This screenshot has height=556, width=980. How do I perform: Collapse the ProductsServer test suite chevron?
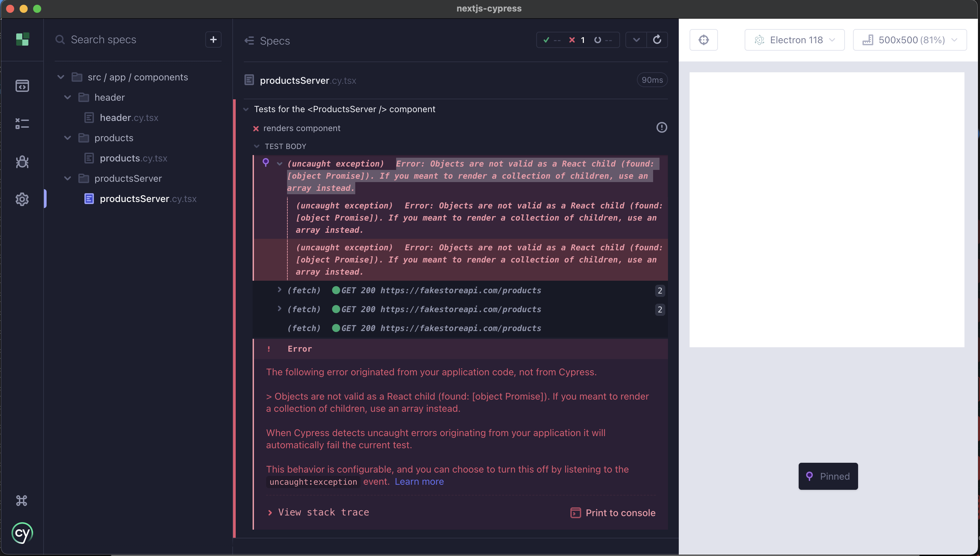coord(246,109)
